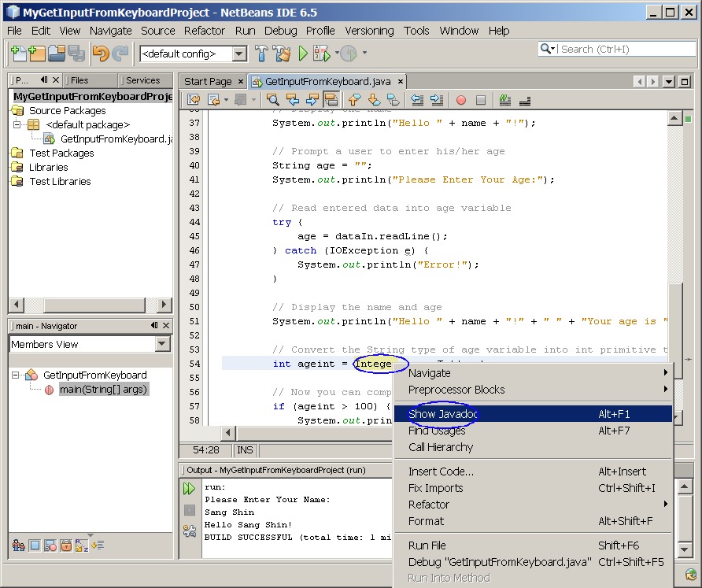Click the Uncomment lines icon
The height and width of the screenshot is (588, 702).
[x=525, y=100]
